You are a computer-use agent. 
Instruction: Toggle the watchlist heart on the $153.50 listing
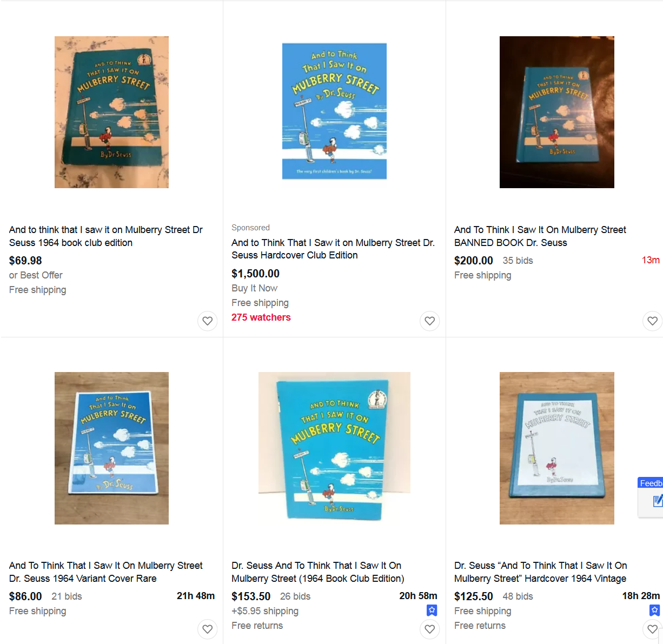pos(430,629)
